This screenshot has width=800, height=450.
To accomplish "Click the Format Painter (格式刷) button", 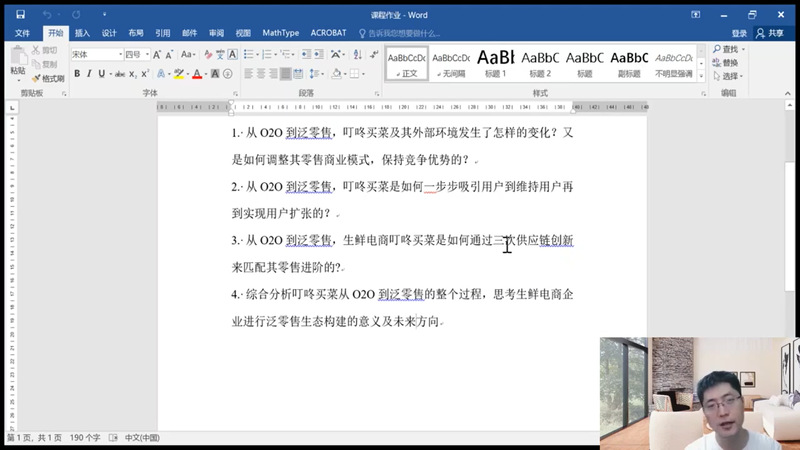I will coord(49,78).
